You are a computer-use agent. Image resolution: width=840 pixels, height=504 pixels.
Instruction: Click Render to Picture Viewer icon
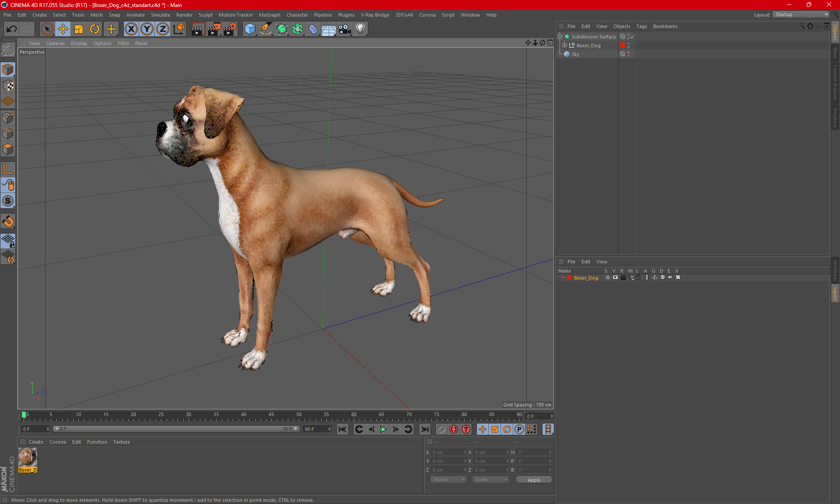pyautogui.click(x=214, y=29)
